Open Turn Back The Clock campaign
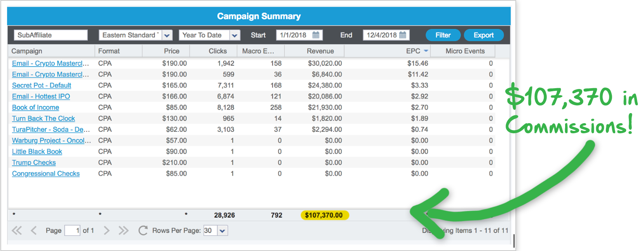 tap(44, 119)
